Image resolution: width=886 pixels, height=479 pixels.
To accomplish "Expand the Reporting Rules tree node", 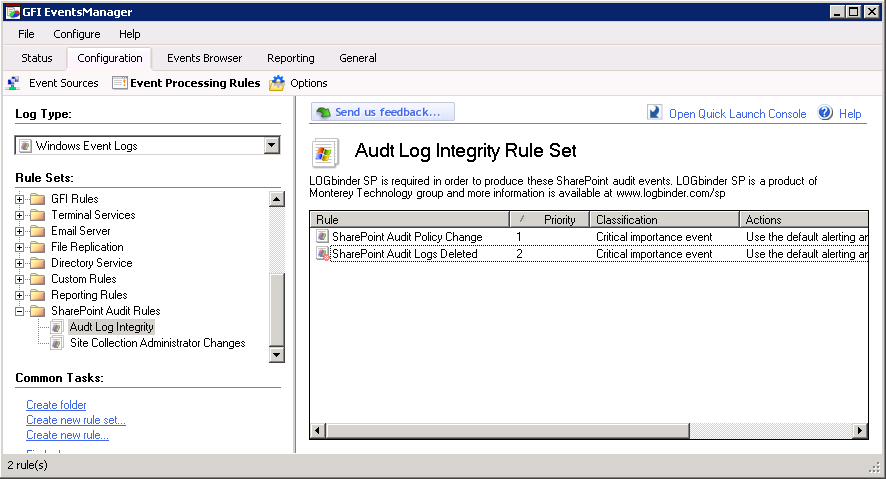I will point(19,295).
